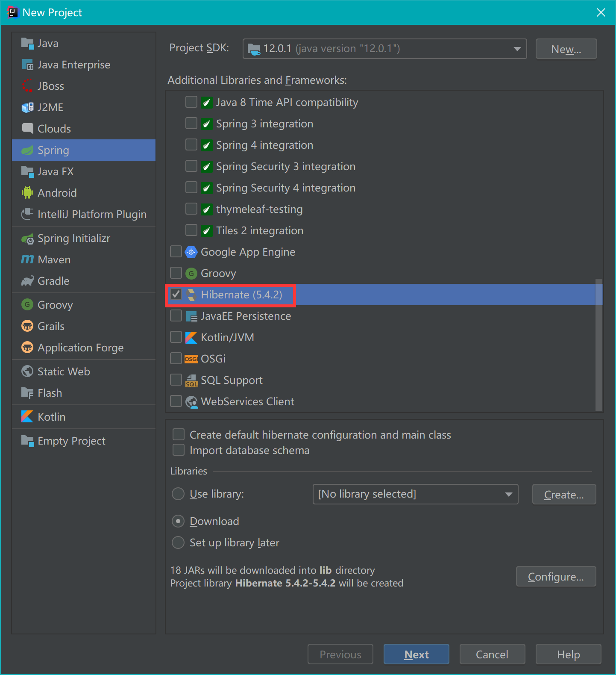This screenshot has height=675, width=616.
Task: Click the Flash folder icon
Action: 27,393
